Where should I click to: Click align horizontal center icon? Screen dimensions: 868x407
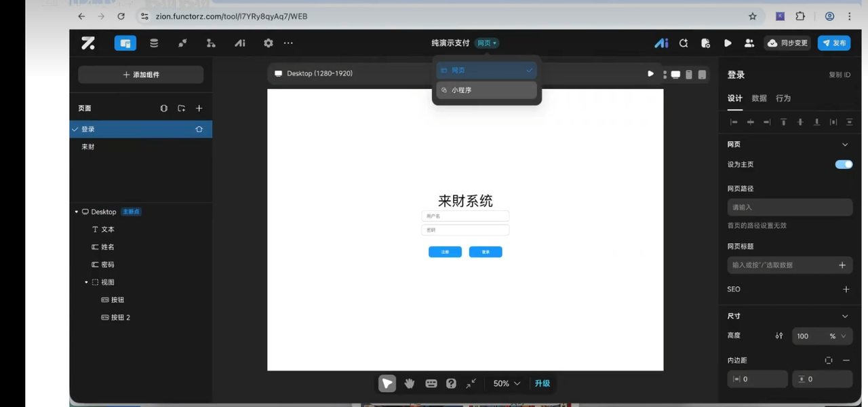coord(750,122)
